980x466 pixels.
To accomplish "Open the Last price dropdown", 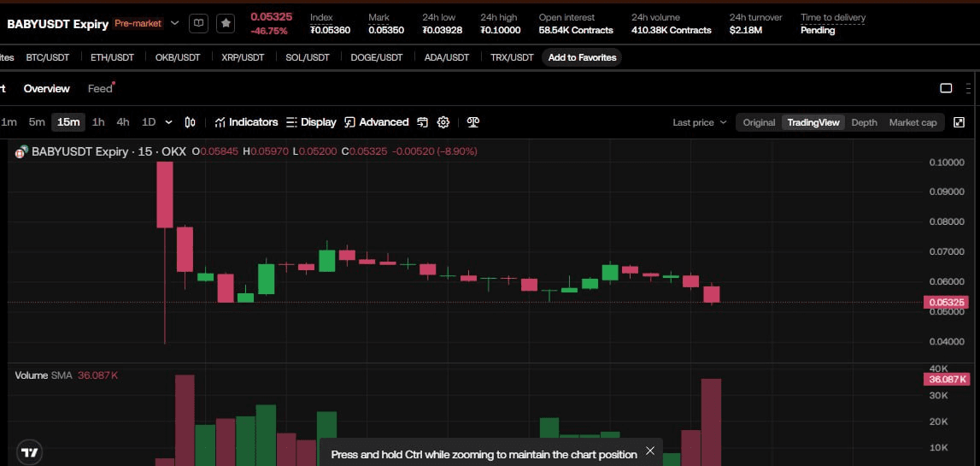I will (x=700, y=122).
